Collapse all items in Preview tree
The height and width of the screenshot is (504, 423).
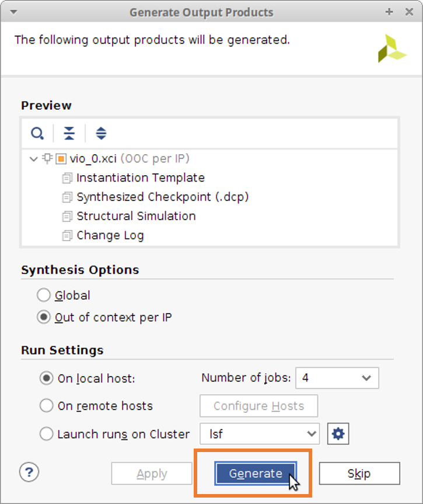pyautogui.click(x=69, y=133)
